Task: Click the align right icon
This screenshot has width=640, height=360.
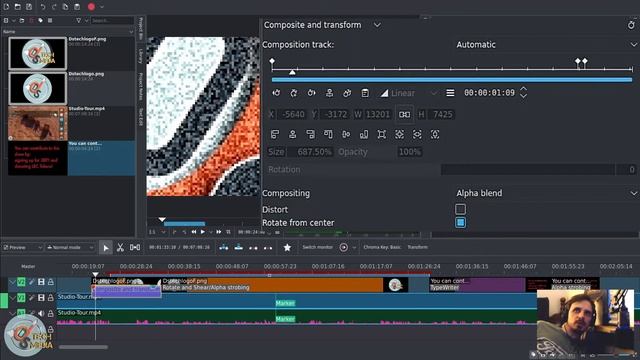Action: pyautogui.click(x=310, y=134)
